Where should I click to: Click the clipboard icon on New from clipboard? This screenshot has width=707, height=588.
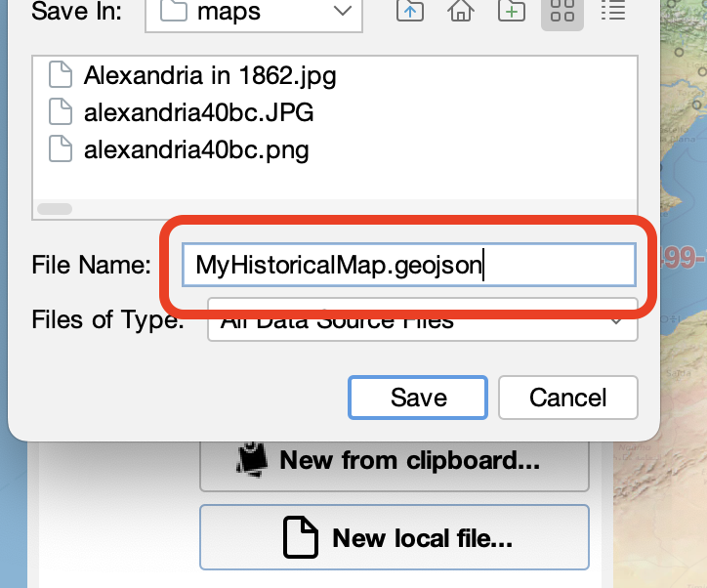253,459
